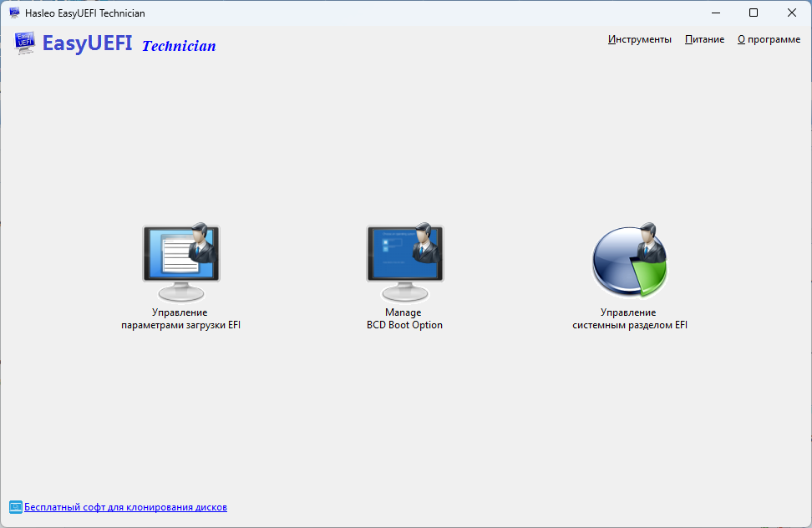This screenshot has height=528, width=812.
Task: Open the EFI boot options manager icon
Action: (180, 261)
